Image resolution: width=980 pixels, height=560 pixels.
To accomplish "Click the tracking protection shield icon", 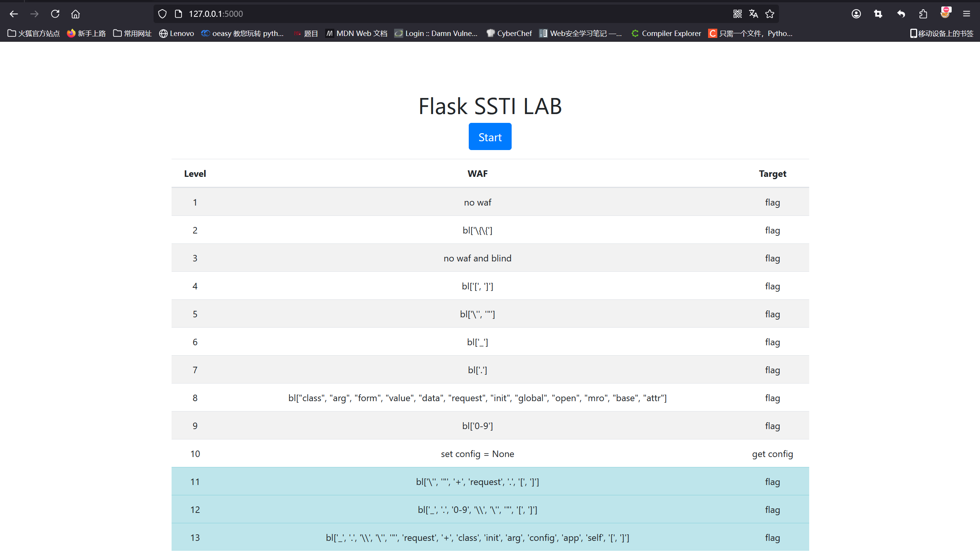I will (162, 14).
